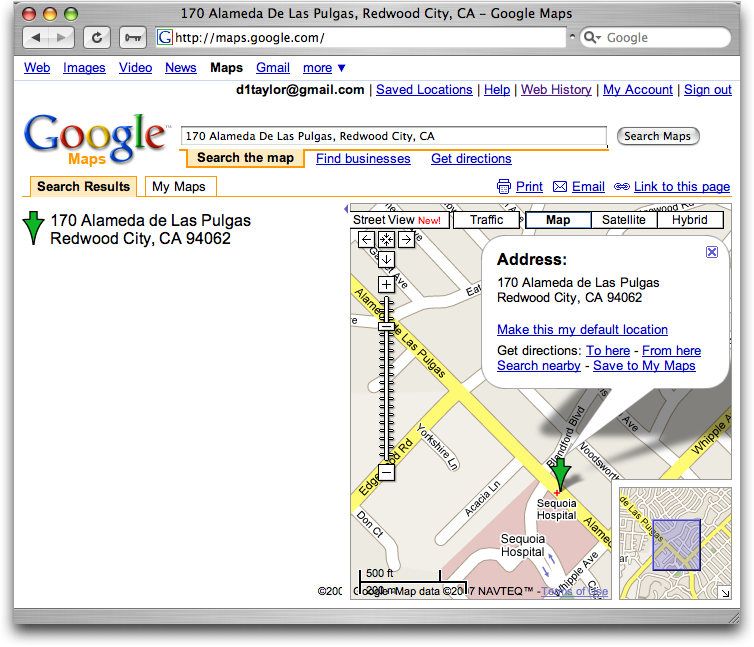
Task: Open Terms of Use link on map
Action: coord(575,591)
